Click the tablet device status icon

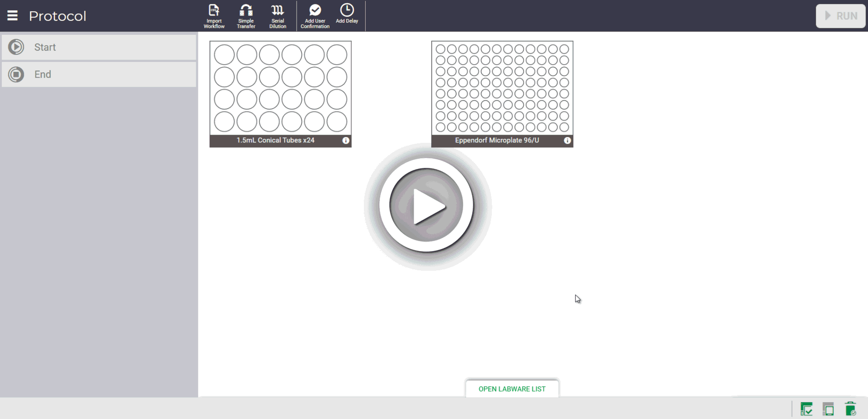point(828,409)
